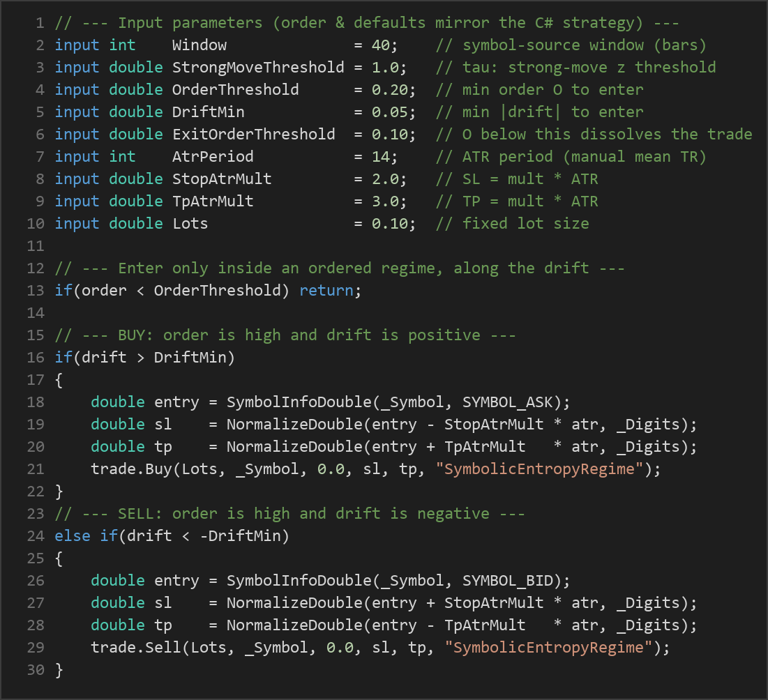
Task: Click the comment 'O below this dissolves the trade'
Action: (x=594, y=134)
